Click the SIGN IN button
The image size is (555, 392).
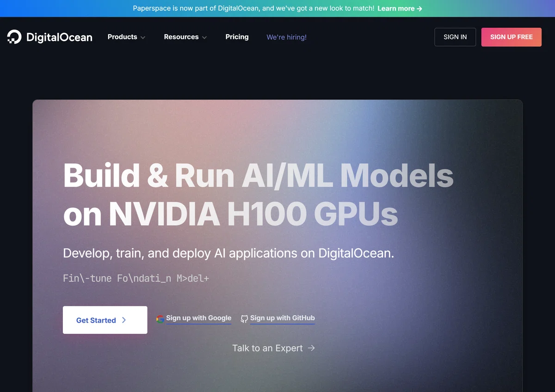coord(455,37)
